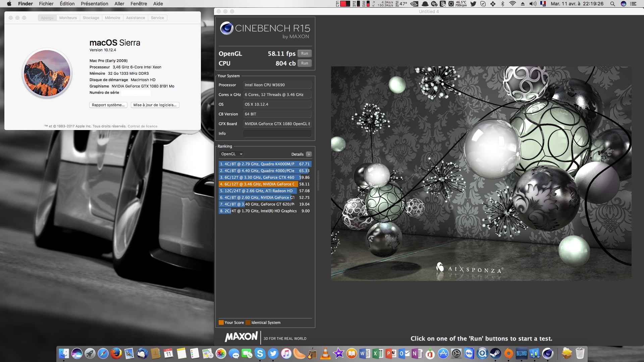Click Cinema 4D Cinebench Dock icon
The width and height of the screenshot is (644, 362).
548,353
